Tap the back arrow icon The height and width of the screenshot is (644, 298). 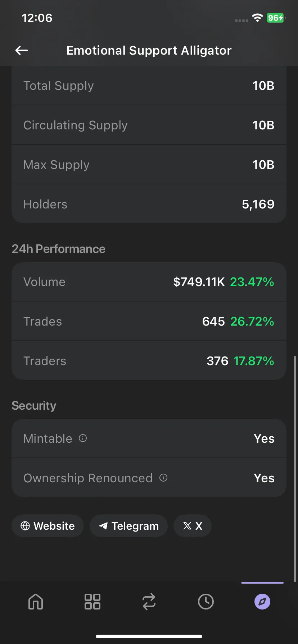(x=22, y=51)
